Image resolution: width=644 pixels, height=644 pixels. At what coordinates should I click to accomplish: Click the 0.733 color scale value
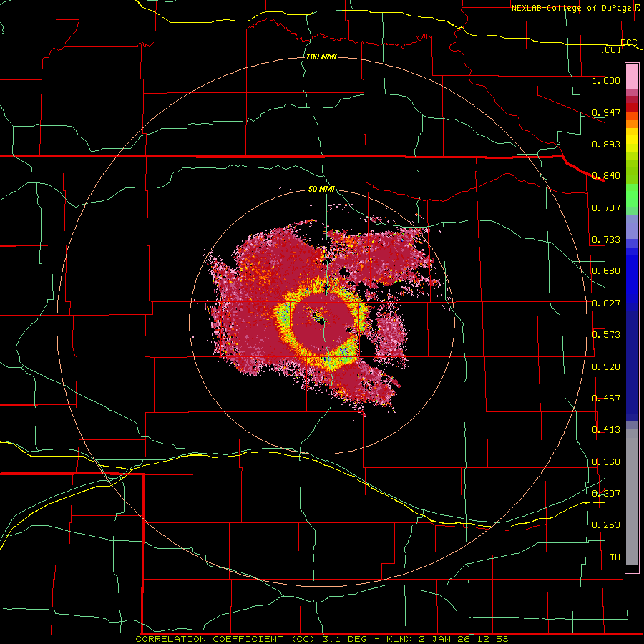pos(606,240)
